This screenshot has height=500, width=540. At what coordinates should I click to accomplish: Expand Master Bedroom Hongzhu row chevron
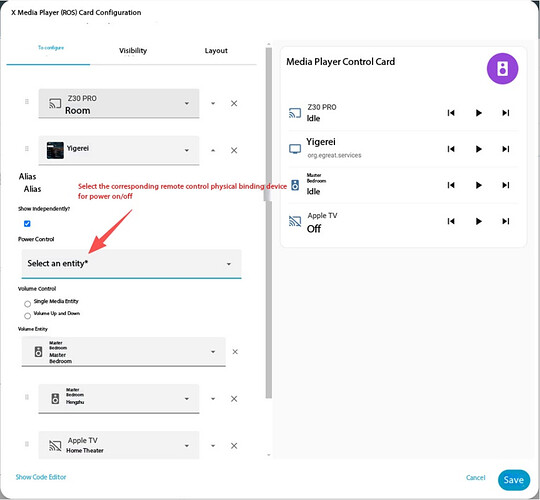(x=213, y=399)
